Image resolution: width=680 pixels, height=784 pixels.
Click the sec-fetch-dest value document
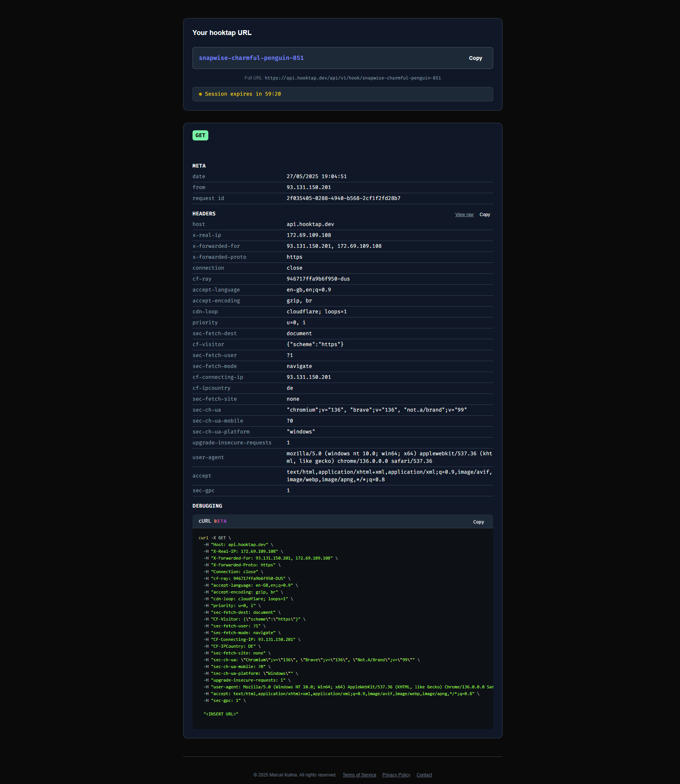coord(299,333)
